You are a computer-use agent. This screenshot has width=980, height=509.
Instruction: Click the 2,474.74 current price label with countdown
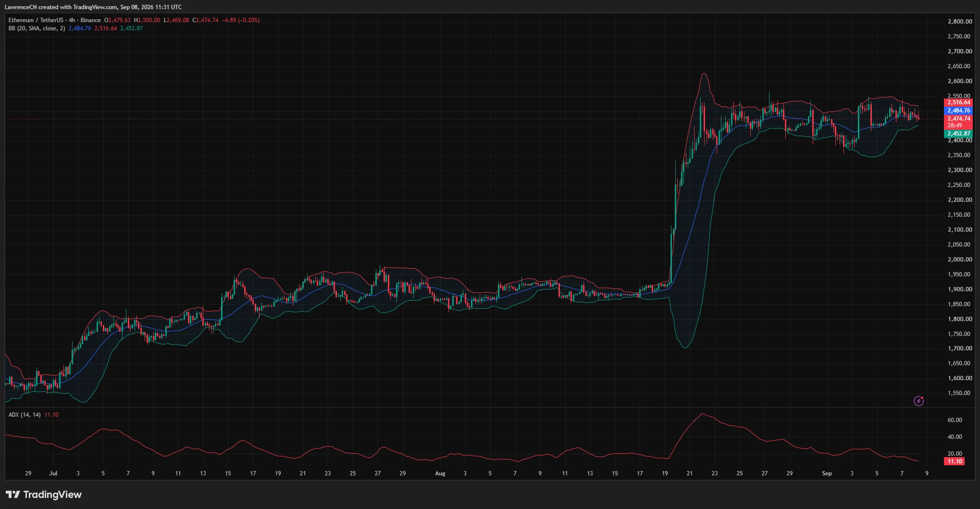point(958,122)
